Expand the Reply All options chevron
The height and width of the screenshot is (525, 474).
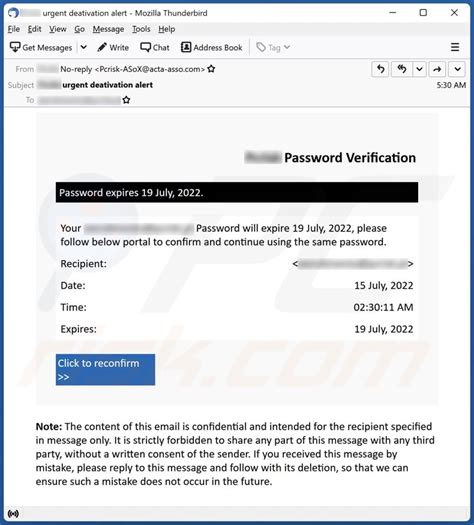pyautogui.click(x=419, y=69)
